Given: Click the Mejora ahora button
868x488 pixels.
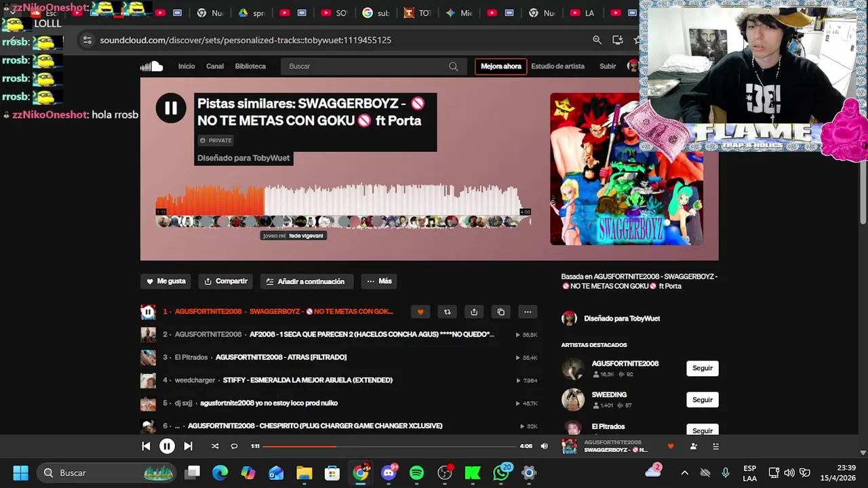Looking at the screenshot, I should 501,66.
